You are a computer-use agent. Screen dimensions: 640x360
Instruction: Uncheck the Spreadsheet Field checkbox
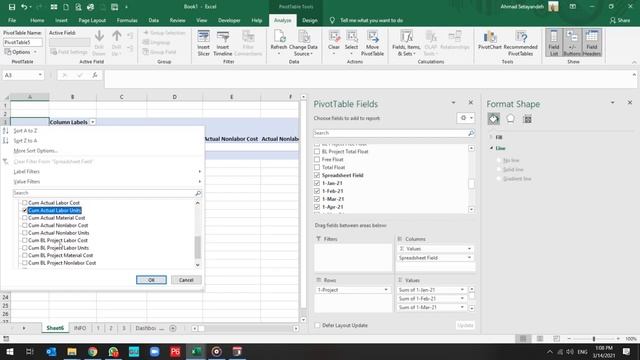[317, 175]
